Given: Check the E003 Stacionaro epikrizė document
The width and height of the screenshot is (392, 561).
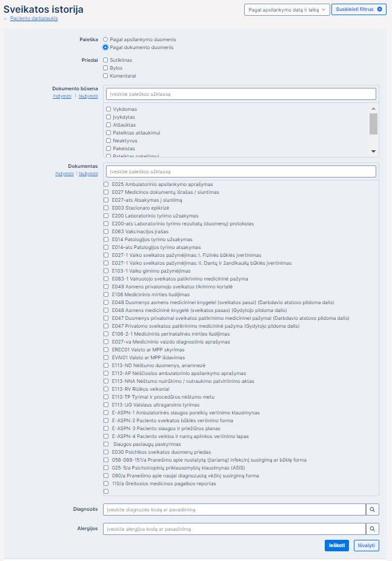Looking at the screenshot, I should point(107,208).
